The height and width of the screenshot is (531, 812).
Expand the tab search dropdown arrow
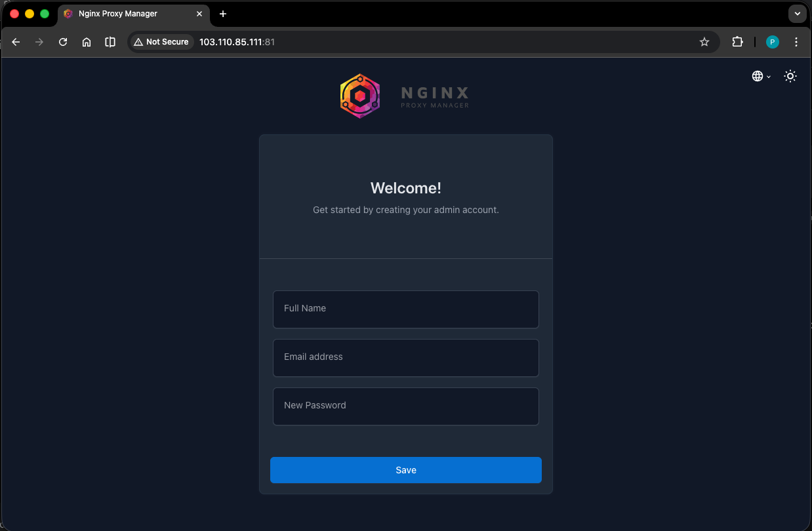click(798, 14)
